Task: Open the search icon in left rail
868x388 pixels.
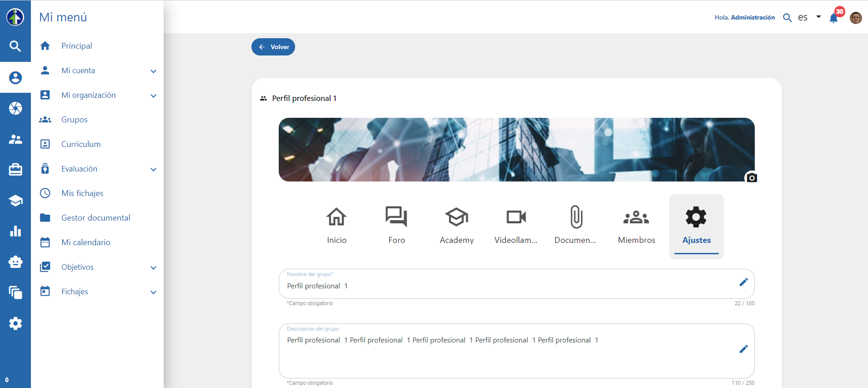Action: 15,46
